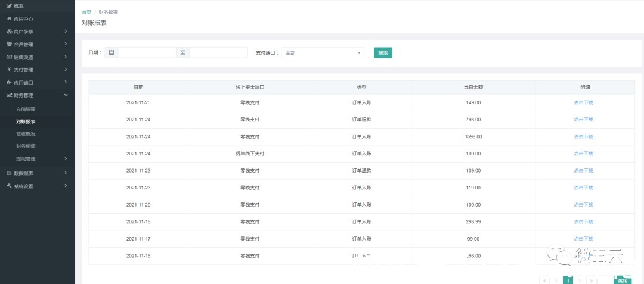Open 财务明细 in the sidebar
The height and width of the screenshot is (284, 644).
pos(26,146)
